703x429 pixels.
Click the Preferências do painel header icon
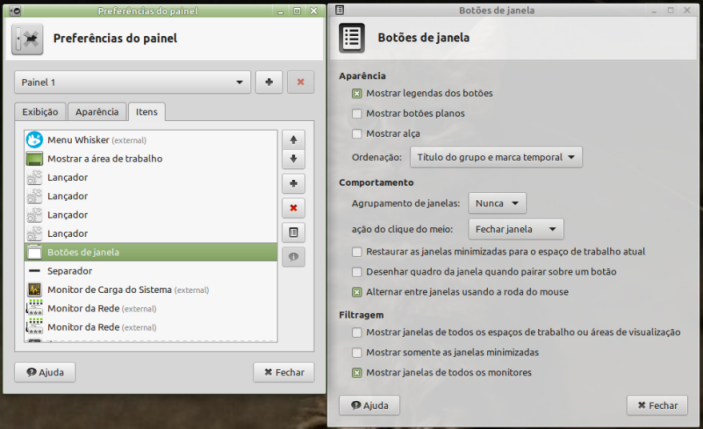tap(27, 39)
